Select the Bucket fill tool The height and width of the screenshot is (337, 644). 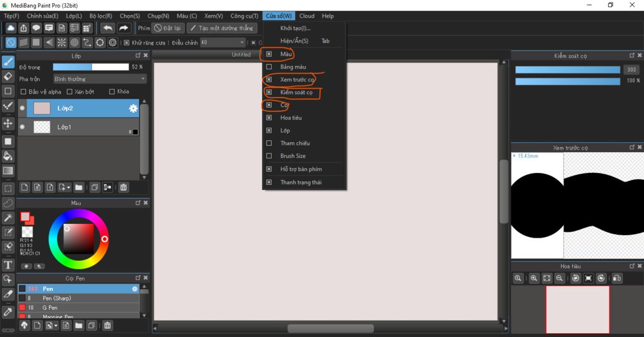click(x=8, y=156)
